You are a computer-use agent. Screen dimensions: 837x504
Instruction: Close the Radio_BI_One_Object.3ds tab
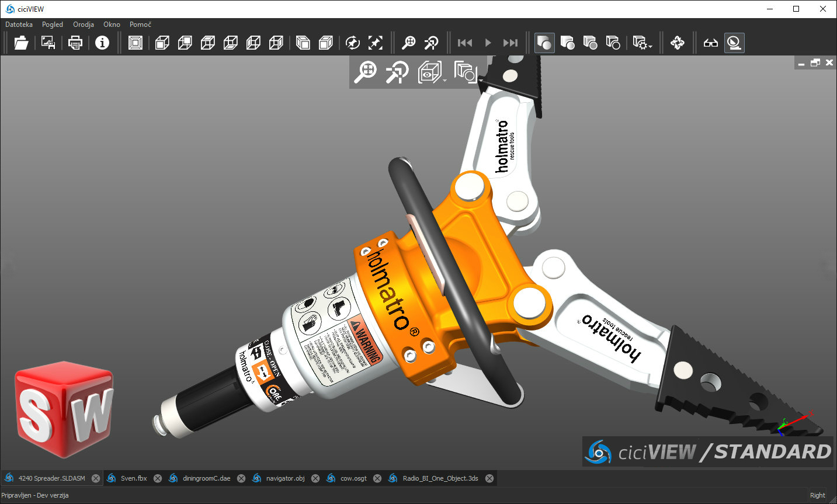(489, 478)
